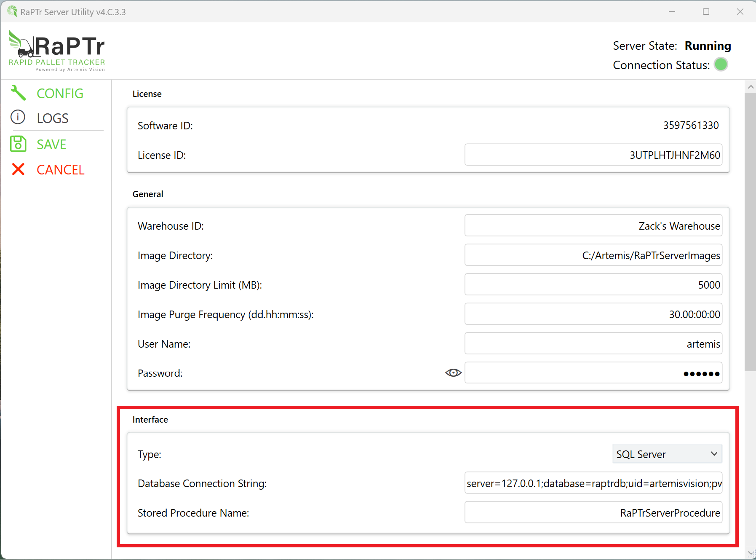Image resolution: width=756 pixels, height=560 pixels.
Task: Expand SQL Server dropdown arrow
Action: click(x=714, y=454)
